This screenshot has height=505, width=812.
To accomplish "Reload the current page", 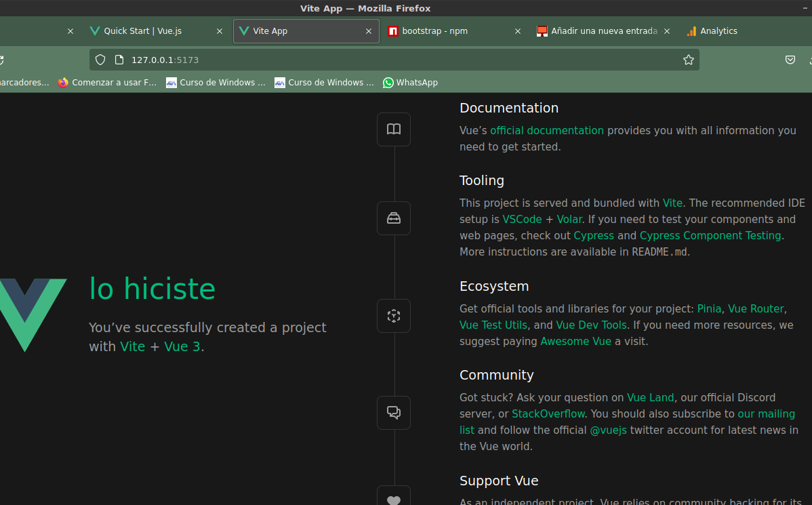I will 1,60.
